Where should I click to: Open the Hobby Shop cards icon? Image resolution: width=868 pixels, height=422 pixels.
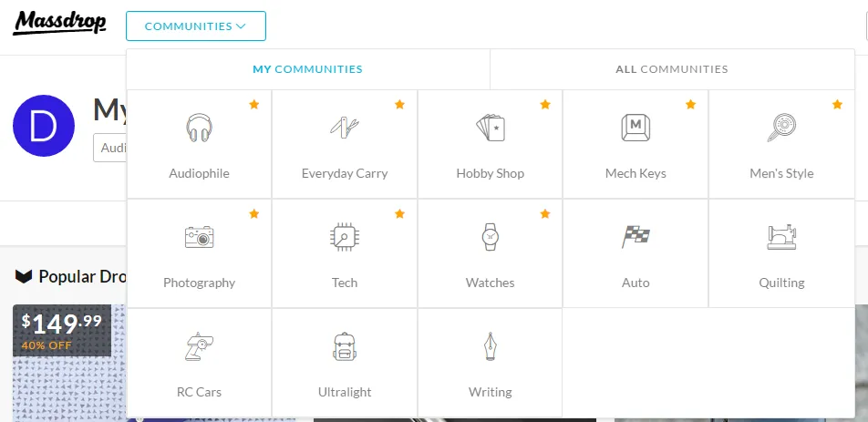pyautogui.click(x=490, y=128)
